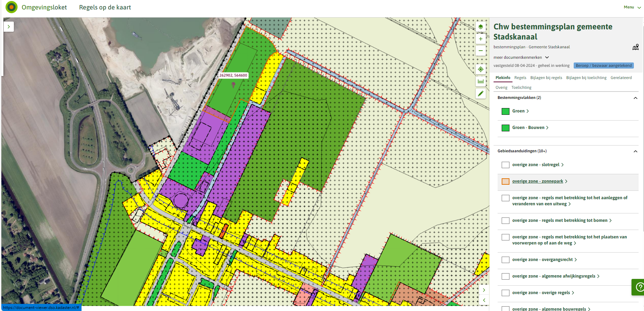The width and height of the screenshot is (644, 311).
Task: Center map on my location
Action: [x=480, y=69]
